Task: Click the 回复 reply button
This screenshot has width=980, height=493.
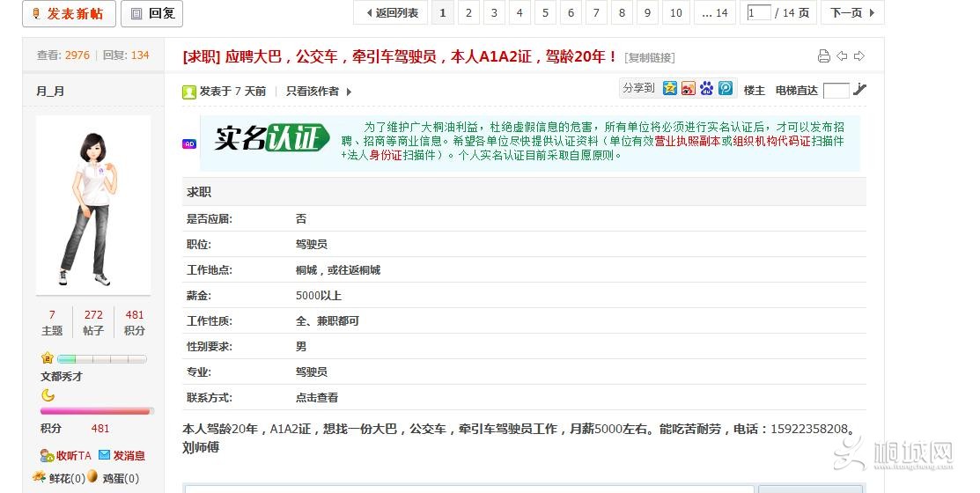Action: 151,13
